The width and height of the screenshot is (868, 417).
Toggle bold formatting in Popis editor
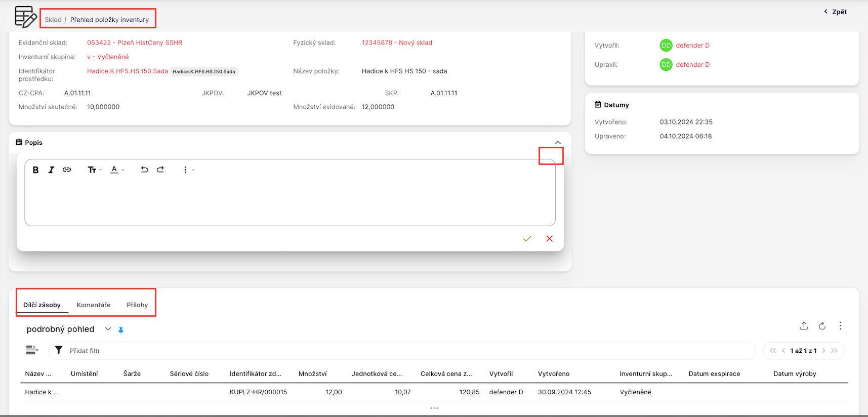[35, 170]
